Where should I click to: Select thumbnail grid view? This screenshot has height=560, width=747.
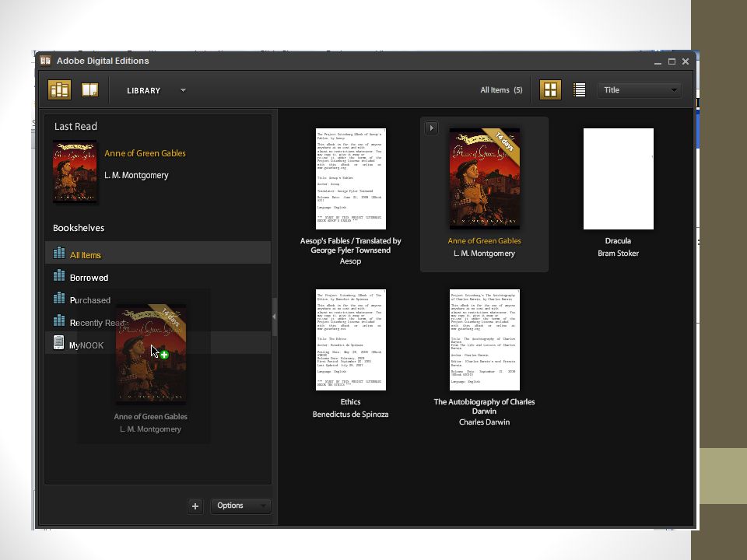point(550,90)
